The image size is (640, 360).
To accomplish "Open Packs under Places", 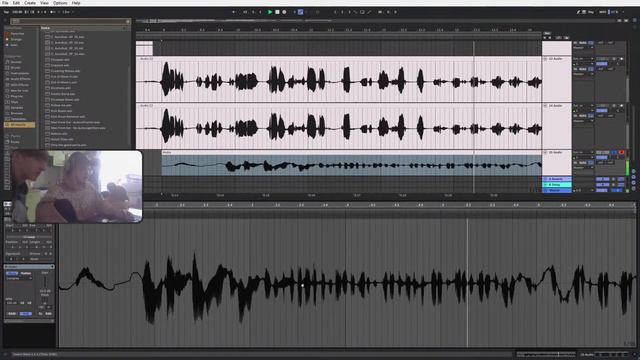I will point(16,142).
